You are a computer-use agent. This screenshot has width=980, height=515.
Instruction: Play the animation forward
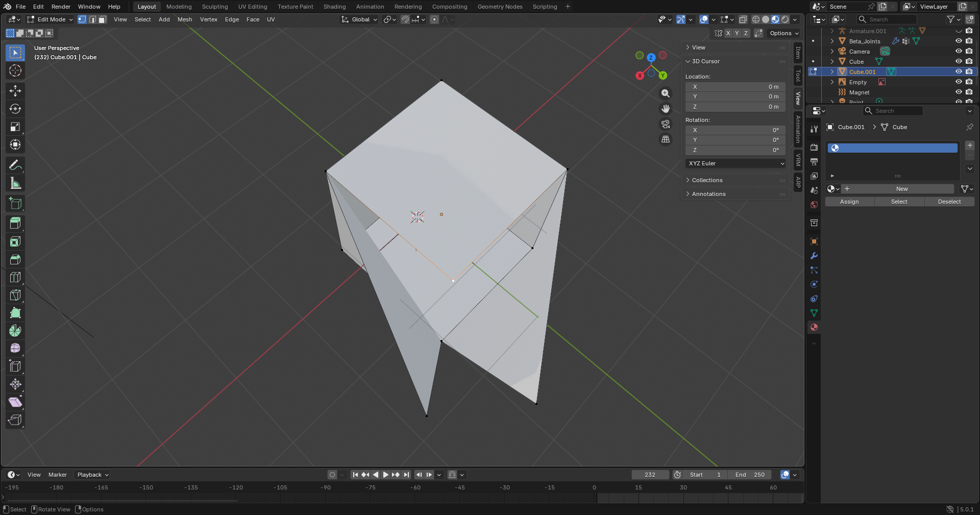click(x=385, y=475)
